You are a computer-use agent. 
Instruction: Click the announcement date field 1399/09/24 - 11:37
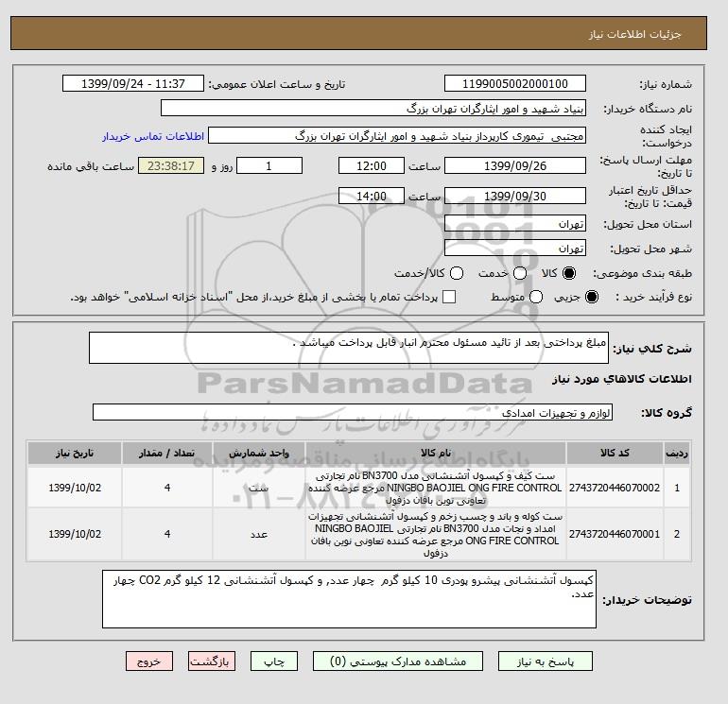point(133,83)
